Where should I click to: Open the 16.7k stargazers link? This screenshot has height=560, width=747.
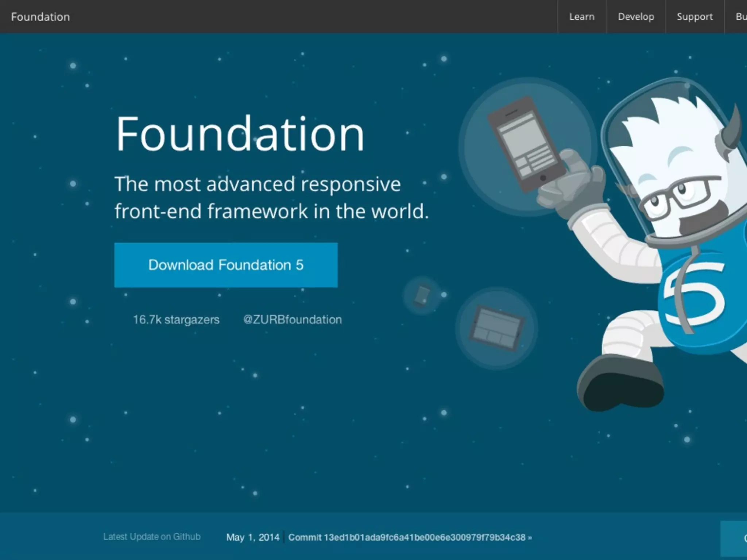[176, 320]
